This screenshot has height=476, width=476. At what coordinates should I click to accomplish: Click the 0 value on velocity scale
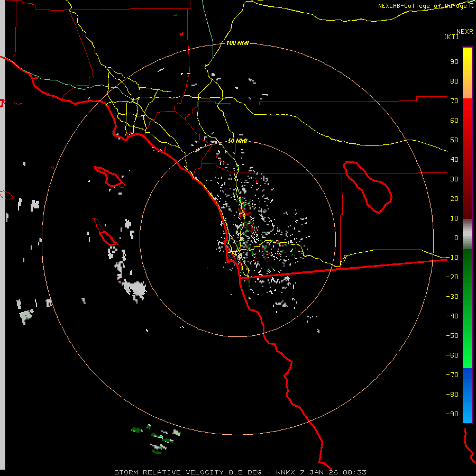pos(456,237)
